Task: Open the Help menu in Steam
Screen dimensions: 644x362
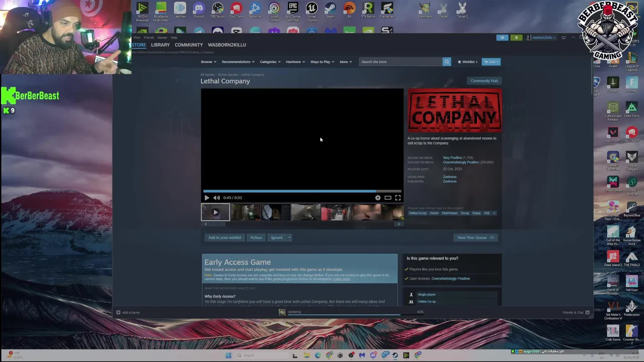Action: [174, 38]
